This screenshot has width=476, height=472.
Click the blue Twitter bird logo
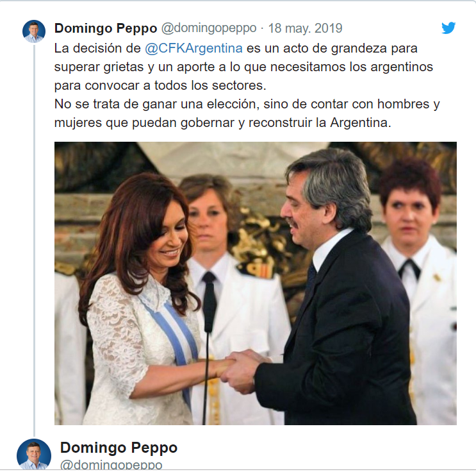tap(448, 28)
